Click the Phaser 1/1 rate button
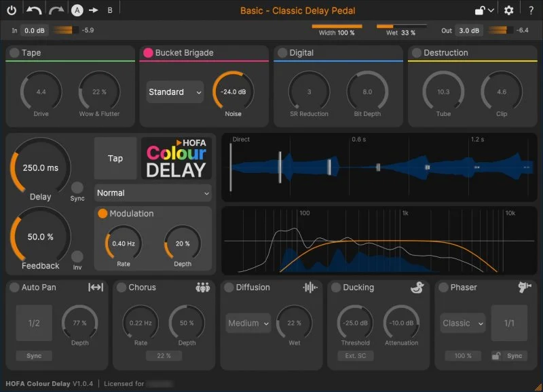 pos(509,323)
